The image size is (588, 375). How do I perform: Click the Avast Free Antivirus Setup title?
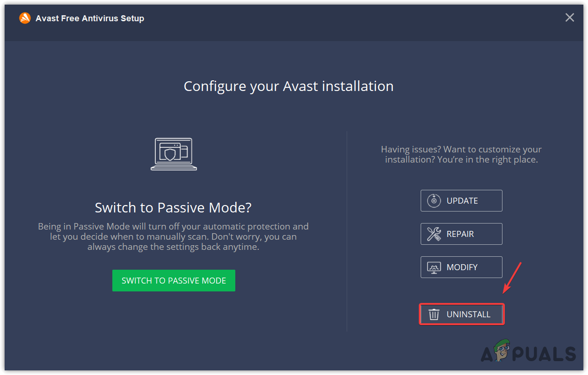point(90,18)
